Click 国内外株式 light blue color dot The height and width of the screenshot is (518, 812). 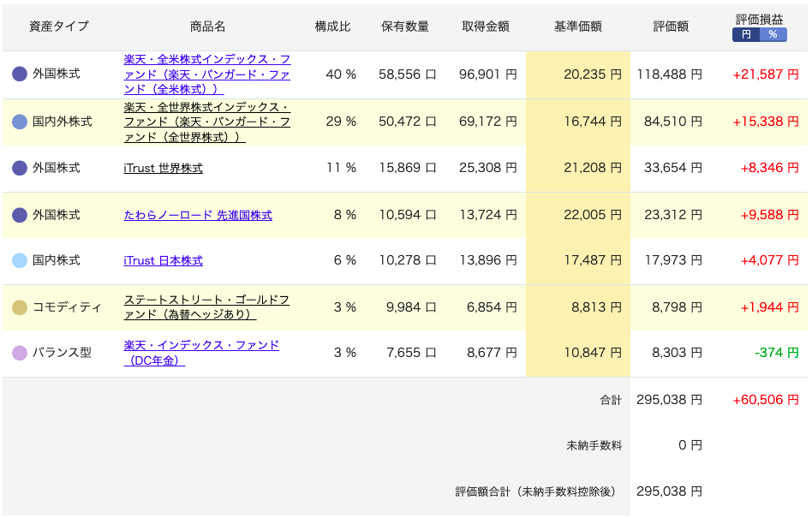[20, 122]
